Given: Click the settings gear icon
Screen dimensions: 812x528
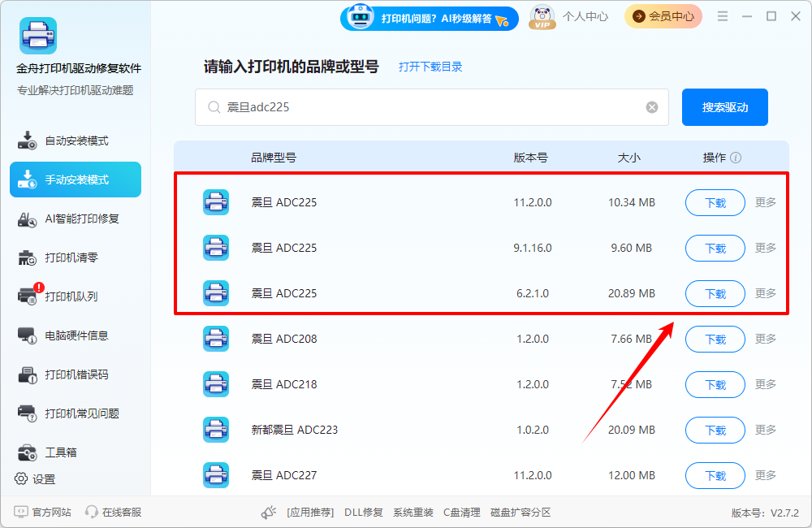Looking at the screenshot, I should coord(21,478).
